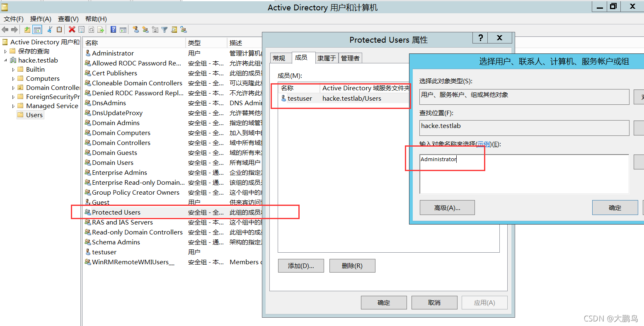This screenshot has width=644, height=326.
Task: Click the Find objects toolbar icon
Action: click(174, 29)
